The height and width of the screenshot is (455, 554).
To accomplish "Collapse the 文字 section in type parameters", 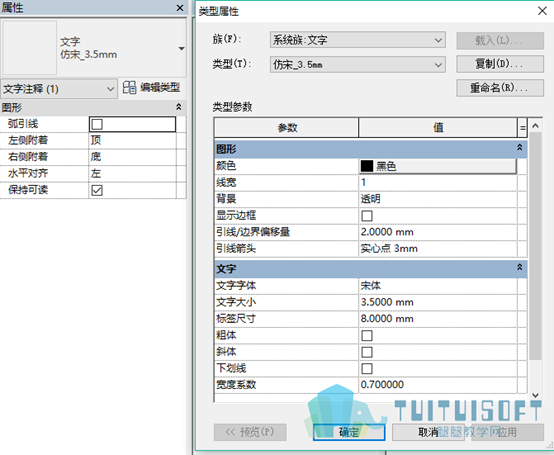I will pyautogui.click(x=520, y=267).
